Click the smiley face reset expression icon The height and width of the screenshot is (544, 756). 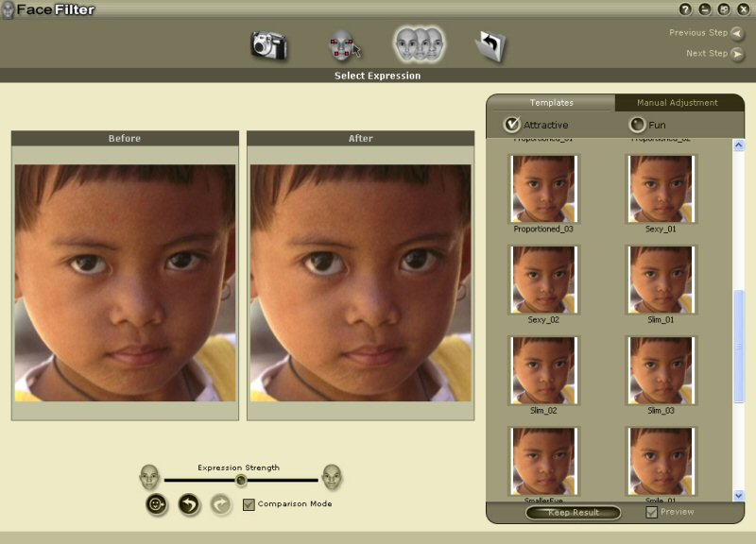point(157,504)
